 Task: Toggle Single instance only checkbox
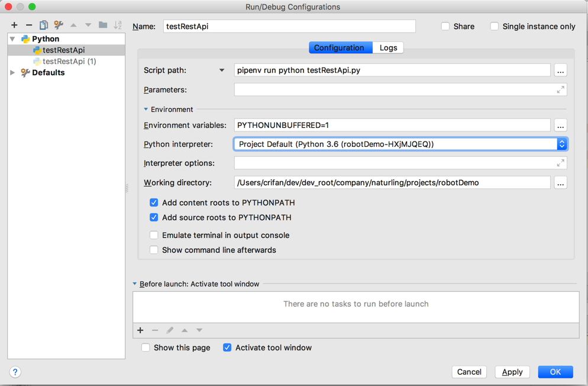coord(495,27)
